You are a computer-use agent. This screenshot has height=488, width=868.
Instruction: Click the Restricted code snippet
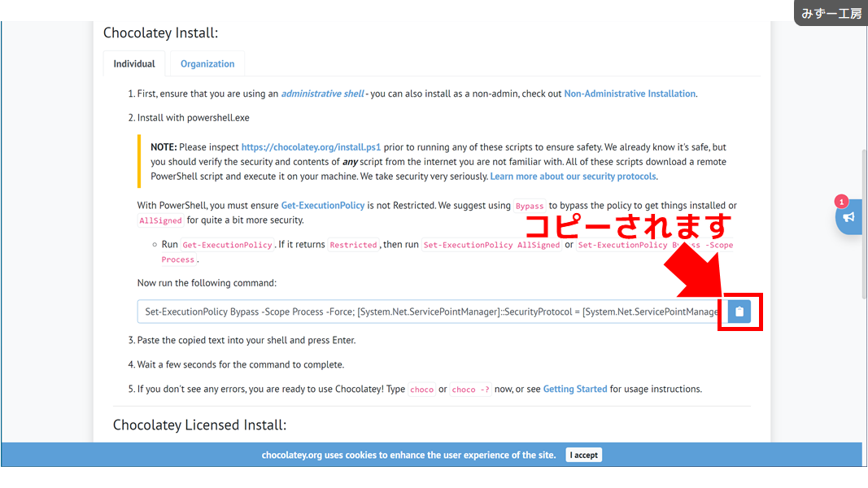click(353, 245)
